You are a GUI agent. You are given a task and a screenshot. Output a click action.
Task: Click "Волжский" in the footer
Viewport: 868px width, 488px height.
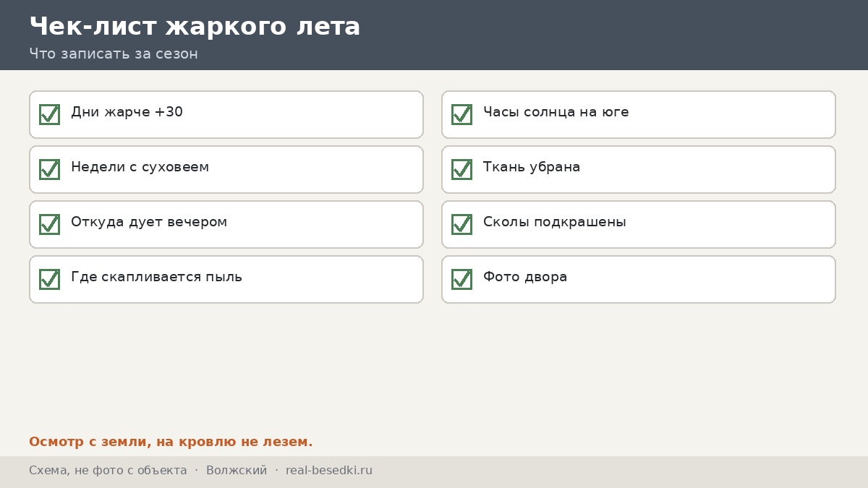click(237, 471)
